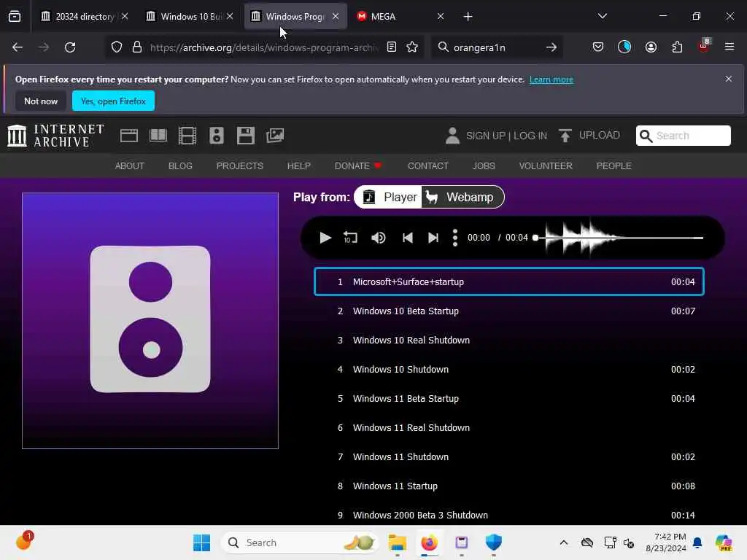Click the rewind 10 seconds button
Viewport: 747px width, 560px height.
pos(350,238)
